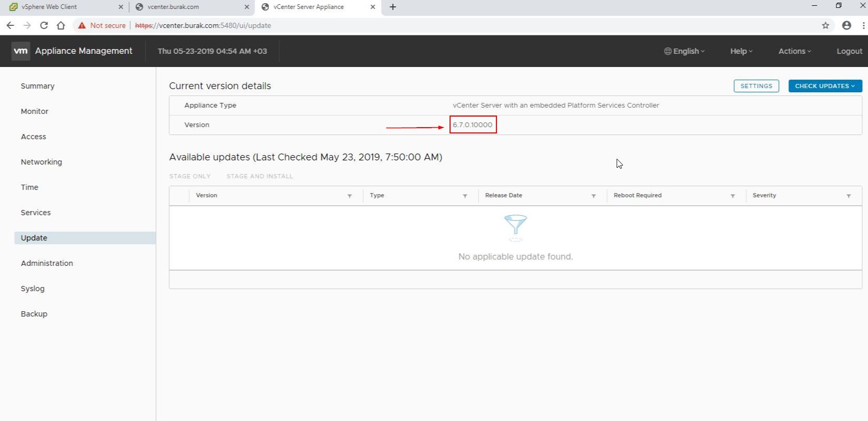Open the browser options menu
The width and height of the screenshot is (868, 421).
click(x=863, y=25)
